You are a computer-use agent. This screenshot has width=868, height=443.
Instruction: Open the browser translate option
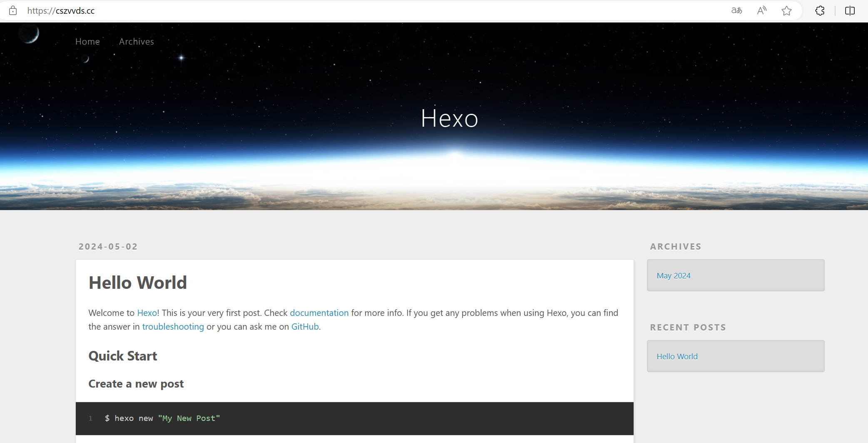pos(736,11)
